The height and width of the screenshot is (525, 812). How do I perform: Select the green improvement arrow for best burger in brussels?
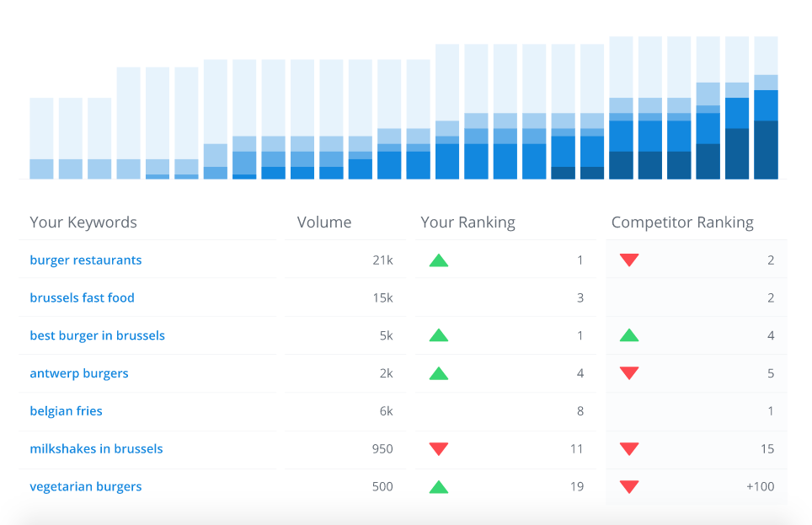coord(438,335)
